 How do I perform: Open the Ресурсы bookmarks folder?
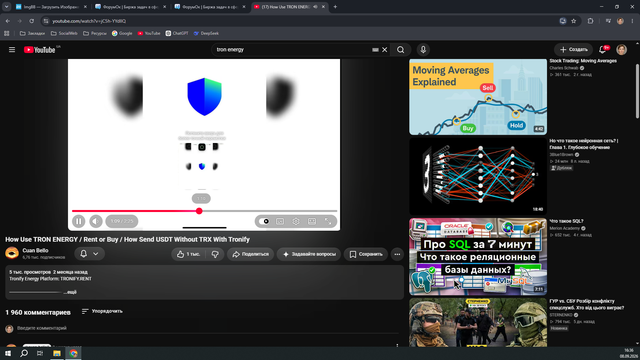[95, 33]
